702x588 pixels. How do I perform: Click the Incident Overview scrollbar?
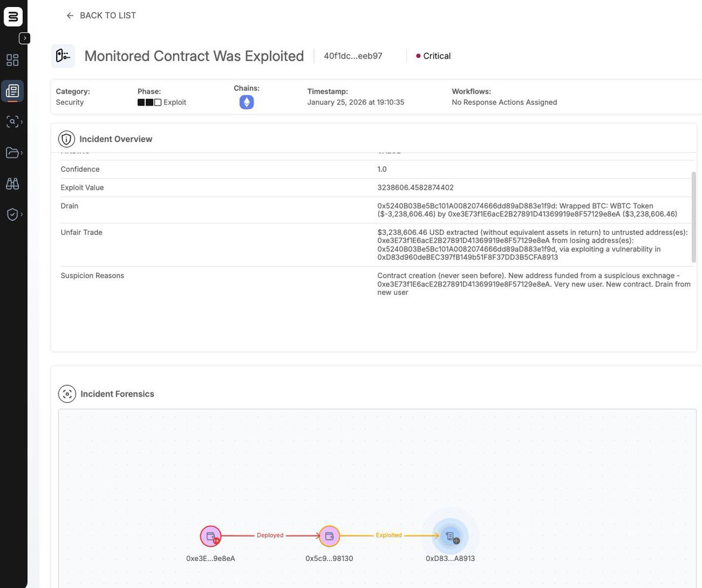[694, 217]
